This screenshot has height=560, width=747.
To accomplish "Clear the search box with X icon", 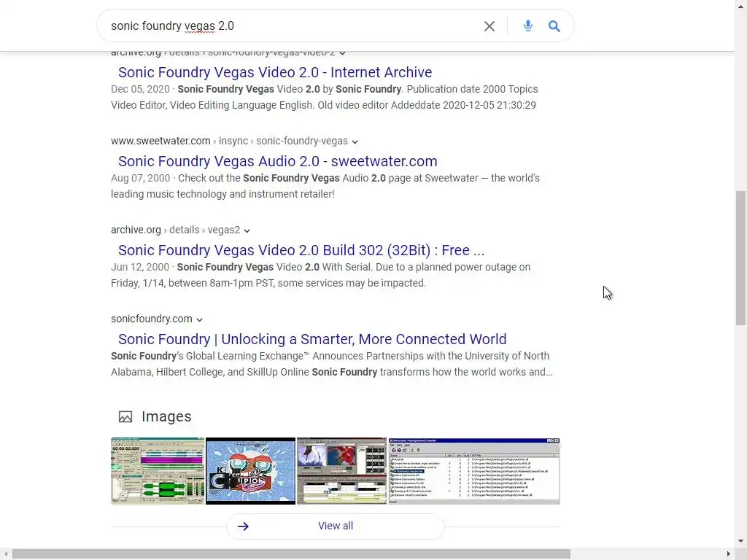I will tap(489, 26).
